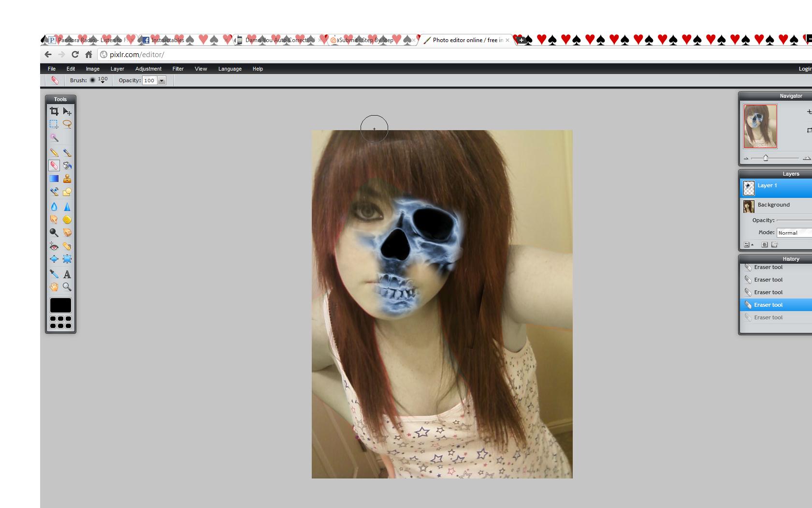Image resolution: width=812 pixels, height=508 pixels.
Task: Select the Clone Stamp tool
Action: [67, 179]
